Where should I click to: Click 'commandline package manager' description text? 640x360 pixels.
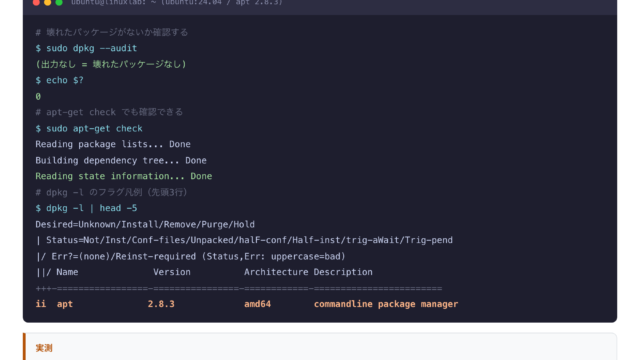tap(386, 304)
